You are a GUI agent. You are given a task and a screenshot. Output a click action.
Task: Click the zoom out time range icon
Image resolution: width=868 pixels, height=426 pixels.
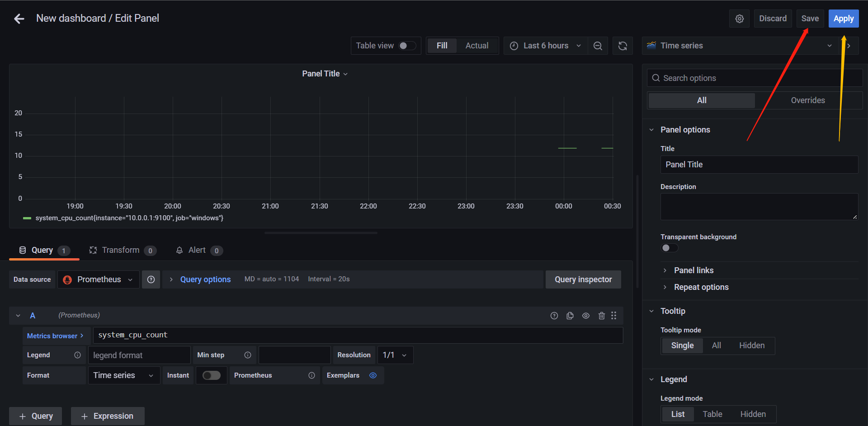598,46
